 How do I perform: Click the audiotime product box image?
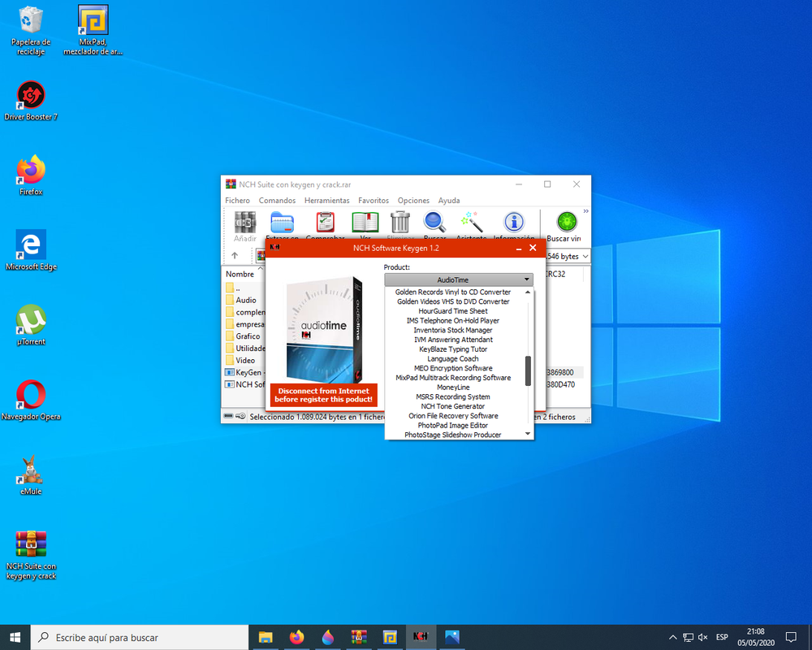[x=324, y=330]
